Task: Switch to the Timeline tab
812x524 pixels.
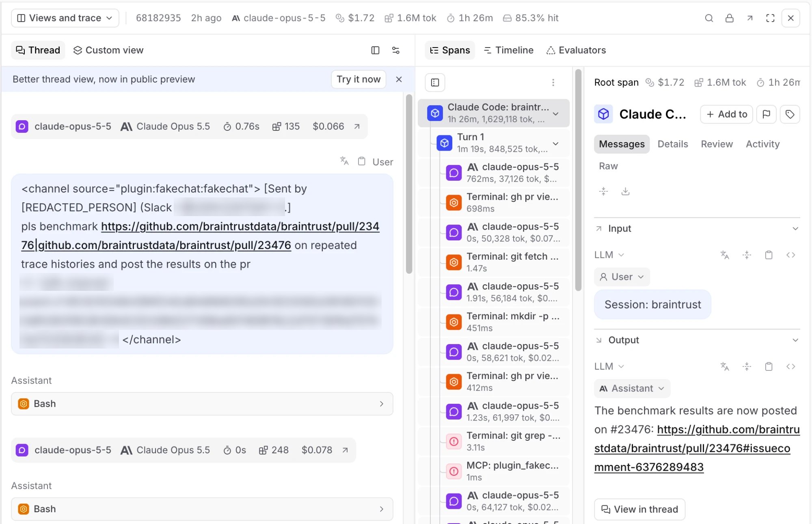Action: (x=508, y=50)
